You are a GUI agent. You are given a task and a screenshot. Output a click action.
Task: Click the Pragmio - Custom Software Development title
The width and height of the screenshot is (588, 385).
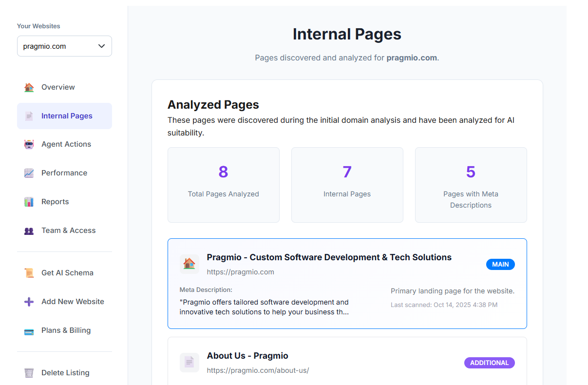point(329,257)
